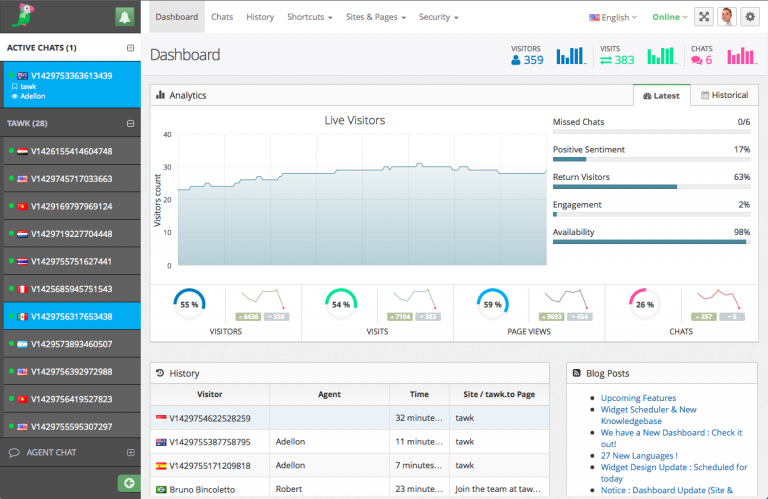Expand the Agent Chat section
Viewport: 768px width, 499px height.
pyautogui.click(x=130, y=453)
